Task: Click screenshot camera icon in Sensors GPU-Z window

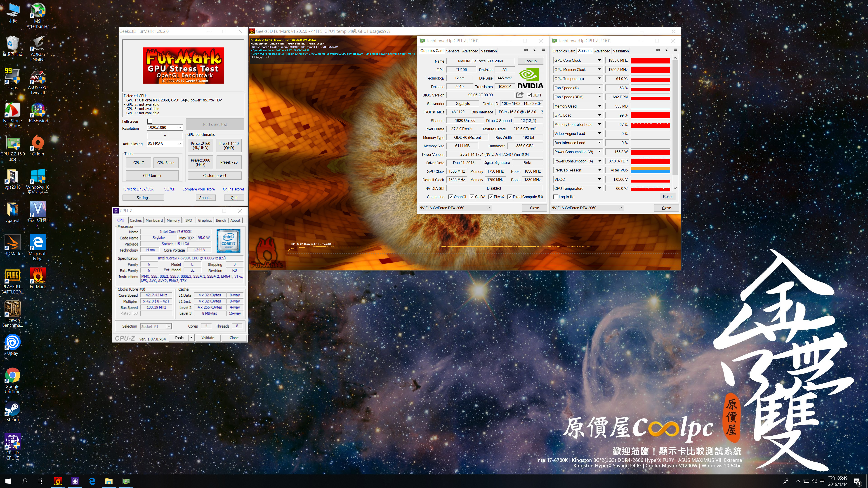Action: 658,50
